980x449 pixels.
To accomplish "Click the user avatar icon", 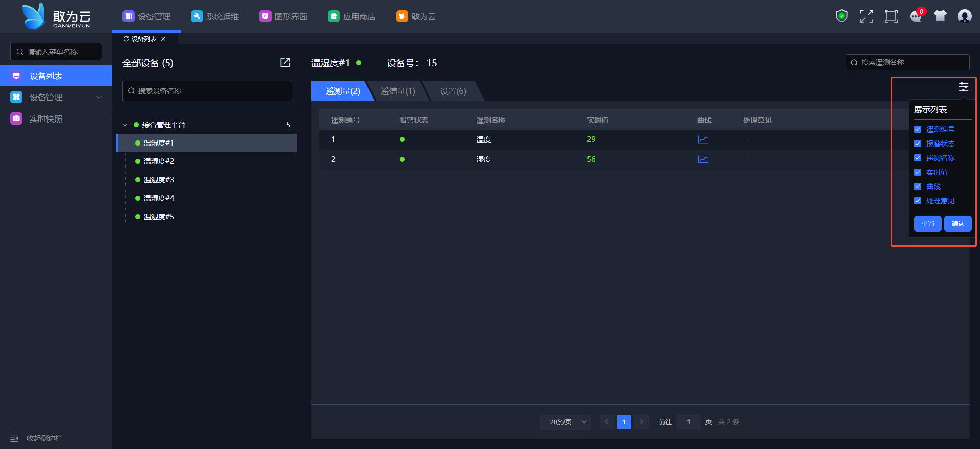I will click(x=964, y=16).
